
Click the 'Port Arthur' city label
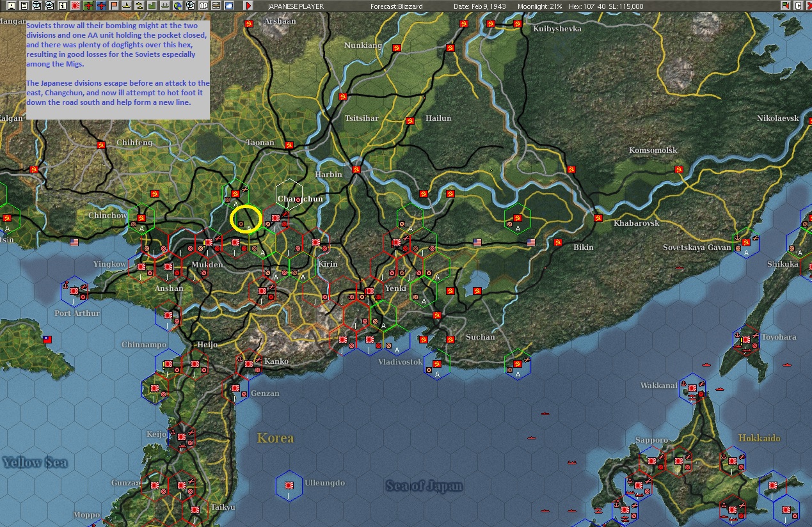pyautogui.click(x=77, y=313)
